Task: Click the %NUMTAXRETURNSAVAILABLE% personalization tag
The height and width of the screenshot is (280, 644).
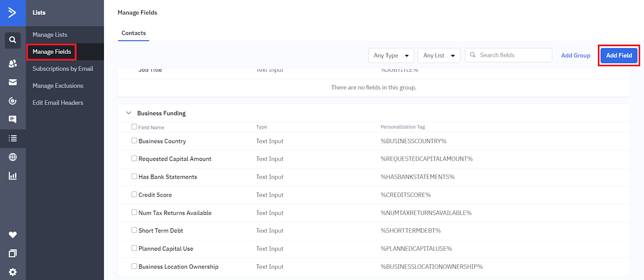Action: [x=426, y=213]
